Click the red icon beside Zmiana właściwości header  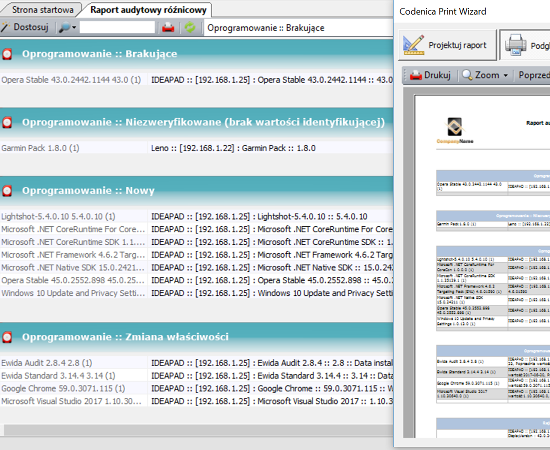click(7, 337)
